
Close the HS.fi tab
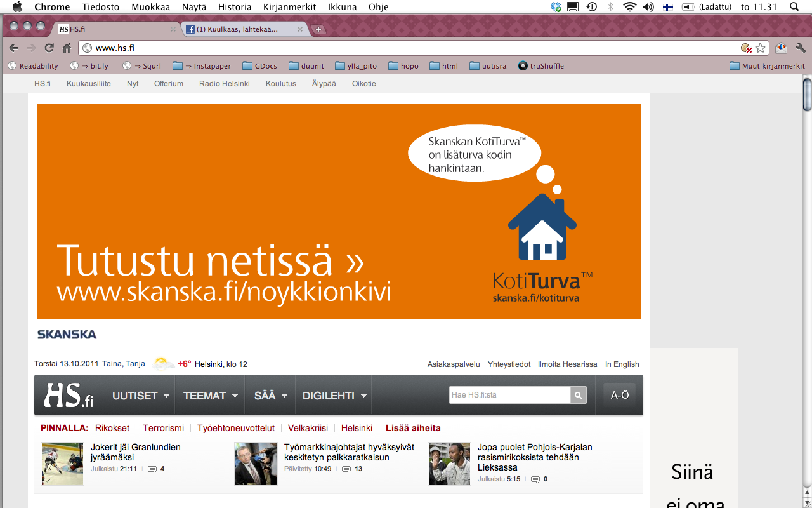[173, 29]
